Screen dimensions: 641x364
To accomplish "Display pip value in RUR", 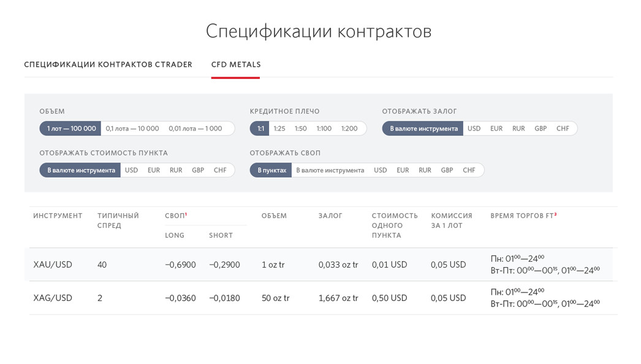I will coord(176,170).
